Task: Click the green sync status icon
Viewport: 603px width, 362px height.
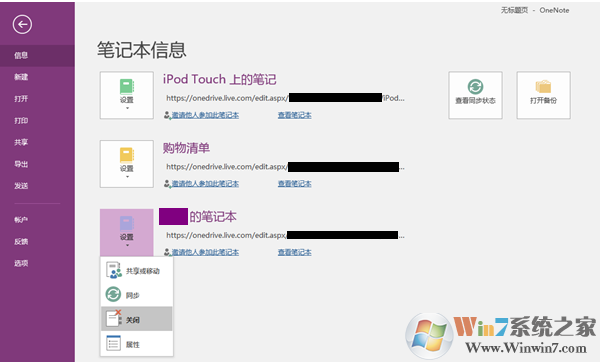Action: tap(475, 87)
